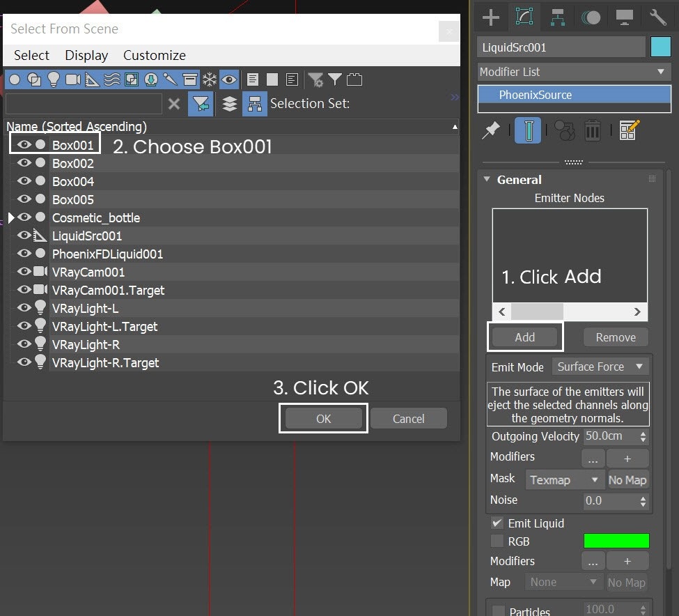Open the Mask Texmap dropdown
This screenshot has width=679, height=616.
point(564,480)
